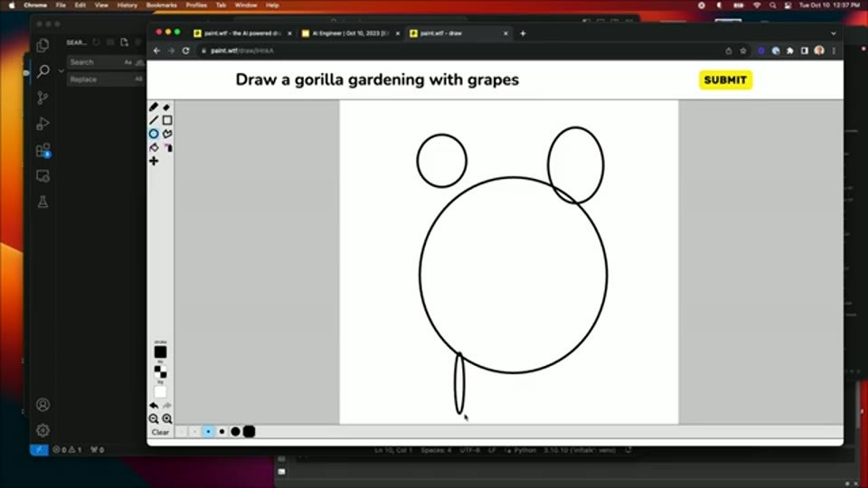Open the Chrome side panel
Screen dimensions: 868x488
805,51
